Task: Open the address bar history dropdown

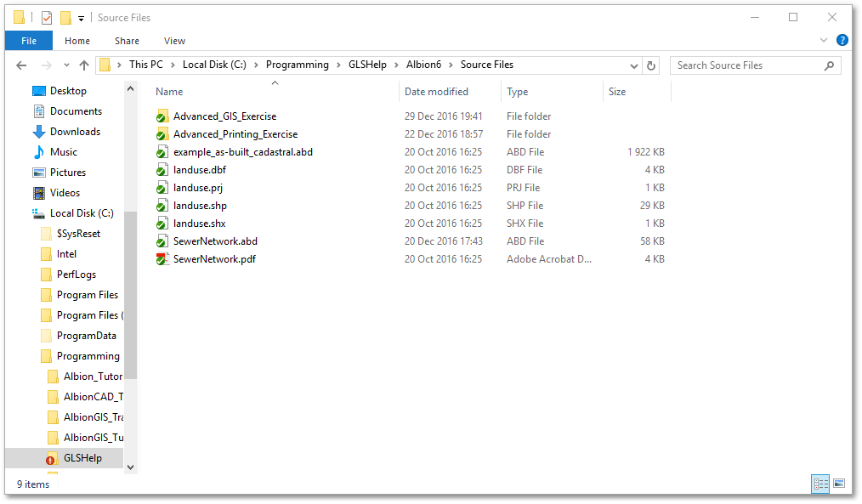Action: (634, 66)
